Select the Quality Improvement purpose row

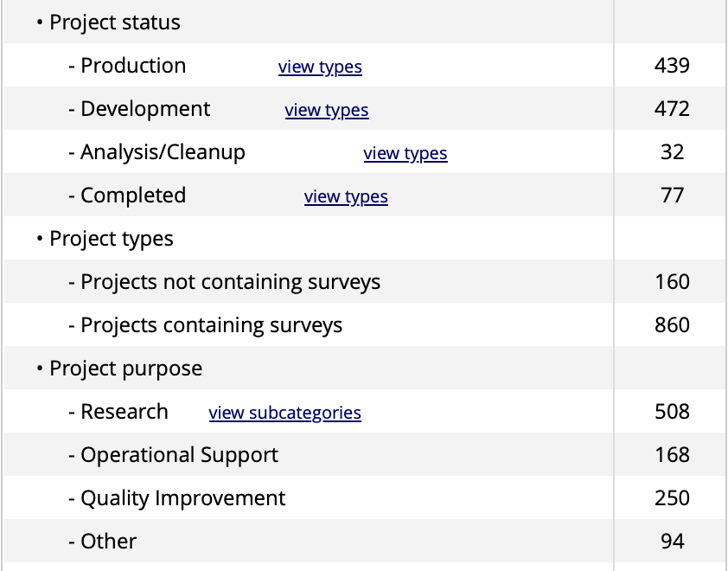182,498
